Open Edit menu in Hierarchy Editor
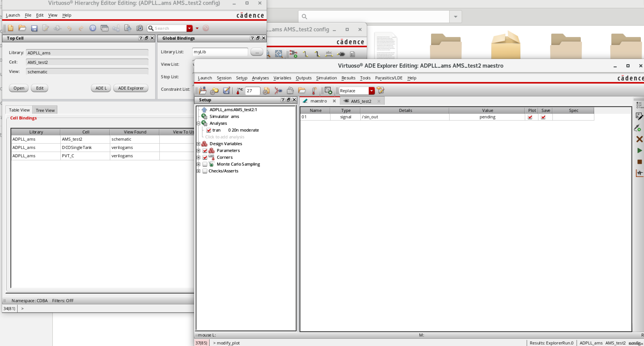Image resolution: width=644 pixels, height=346 pixels. [40, 15]
